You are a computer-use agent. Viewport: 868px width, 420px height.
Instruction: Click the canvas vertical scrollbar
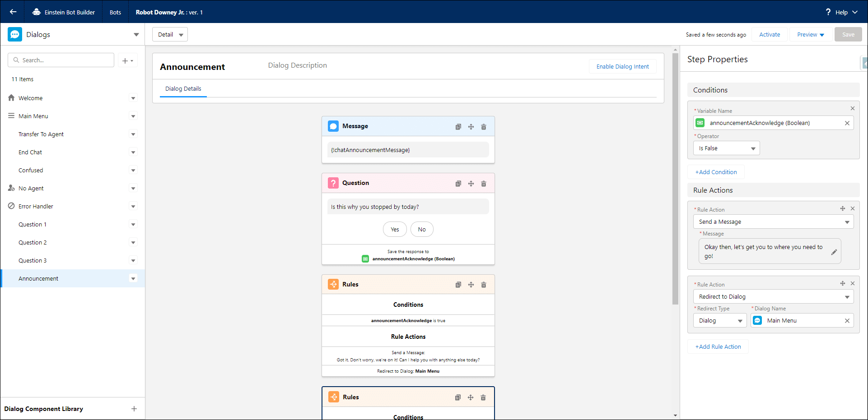click(676, 179)
